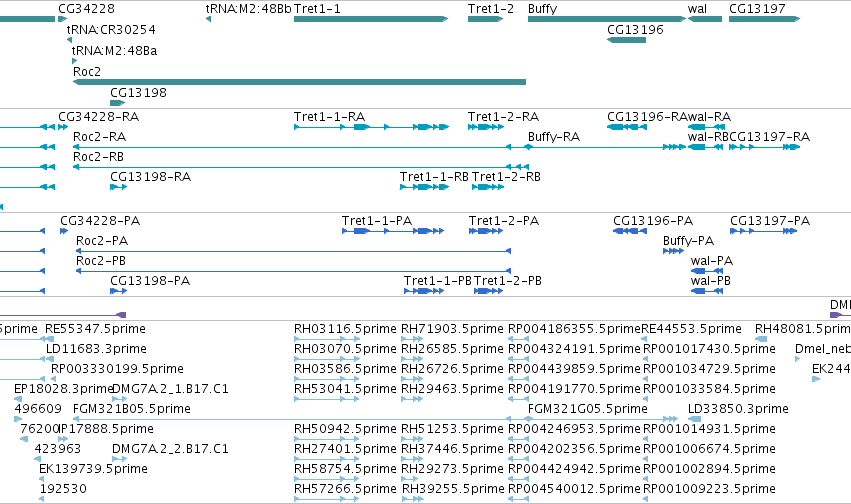Select the Buffy gene span bar
This screenshot has height=504, width=851.
[607, 19]
